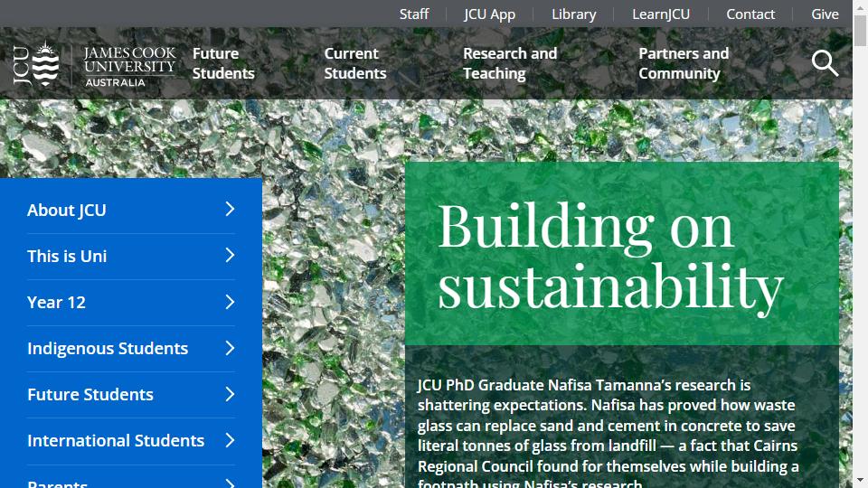868x488 pixels.
Task: Click the scrollbar down arrow
Action: 860,480
